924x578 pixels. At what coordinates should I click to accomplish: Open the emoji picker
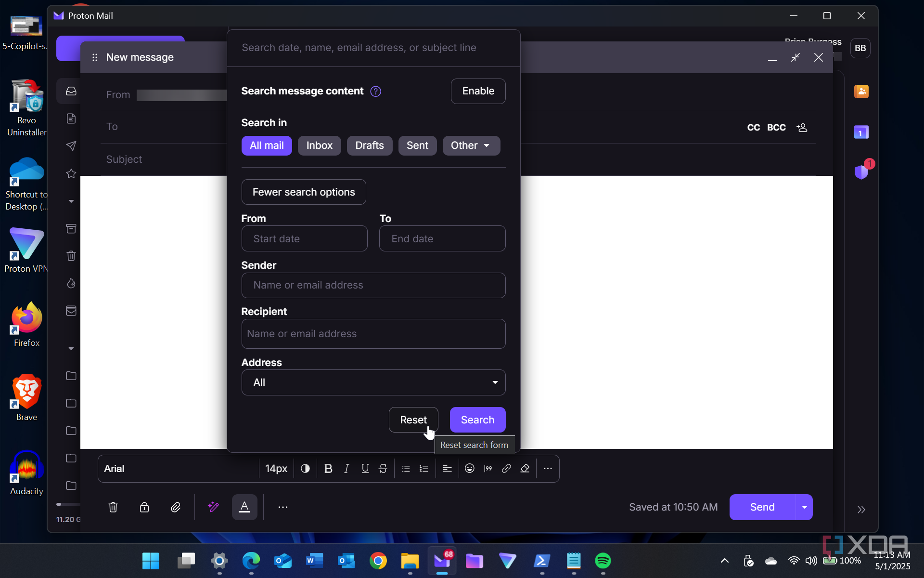pyautogui.click(x=470, y=469)
